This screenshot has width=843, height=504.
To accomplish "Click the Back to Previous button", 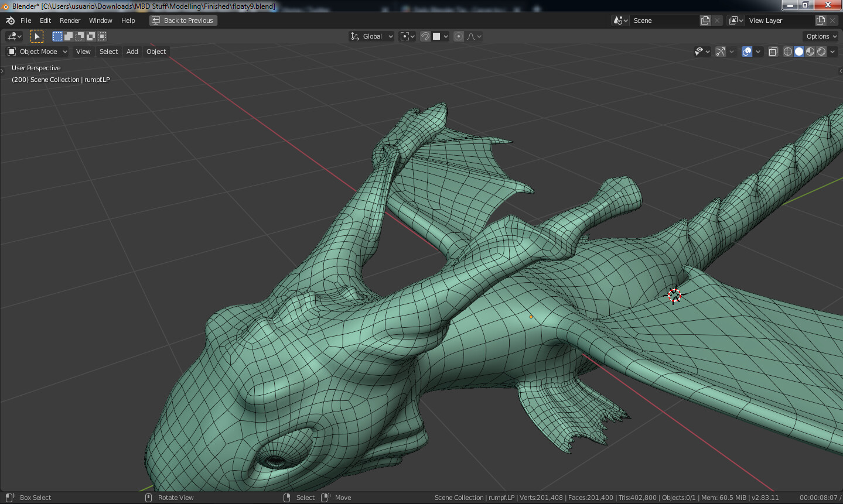I will pos(183,20).
